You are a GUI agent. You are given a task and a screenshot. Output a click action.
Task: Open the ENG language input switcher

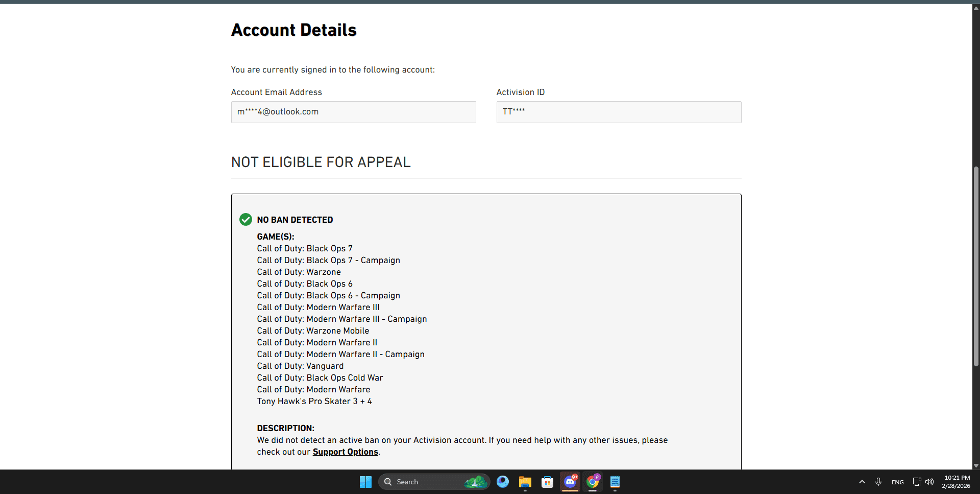897,482
